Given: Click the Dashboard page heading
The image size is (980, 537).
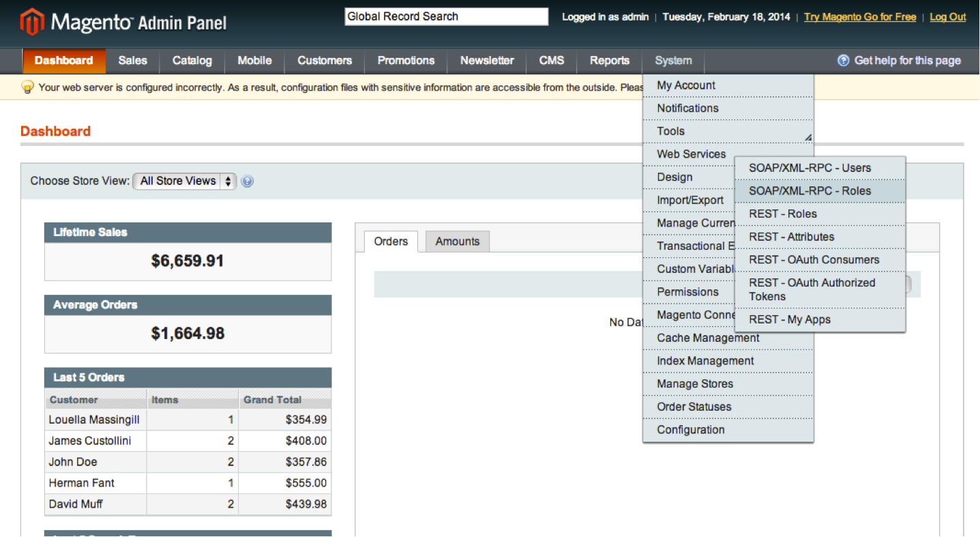Looking at the screenshot, I should coord(55,132).
